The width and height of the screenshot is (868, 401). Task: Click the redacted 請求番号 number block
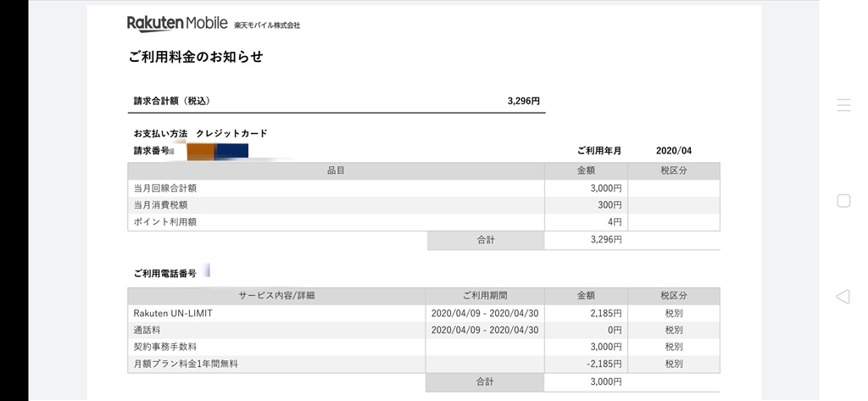[217, 152]
